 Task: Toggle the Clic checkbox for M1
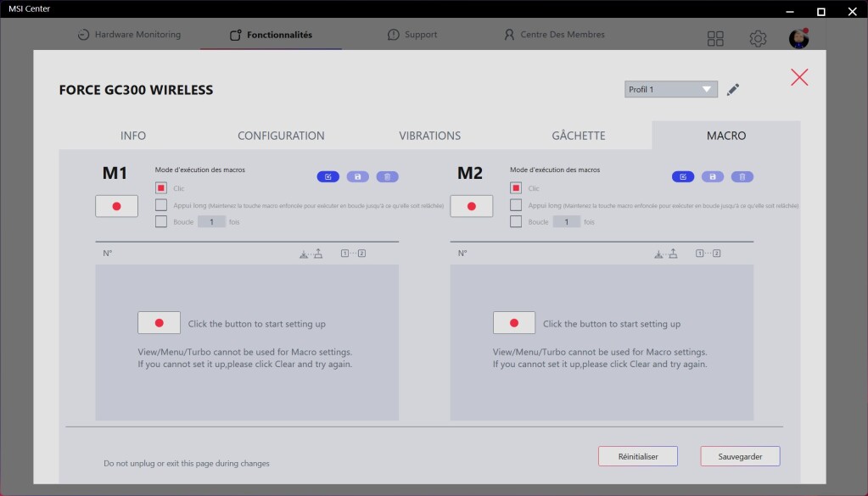(x=161, y=188)
